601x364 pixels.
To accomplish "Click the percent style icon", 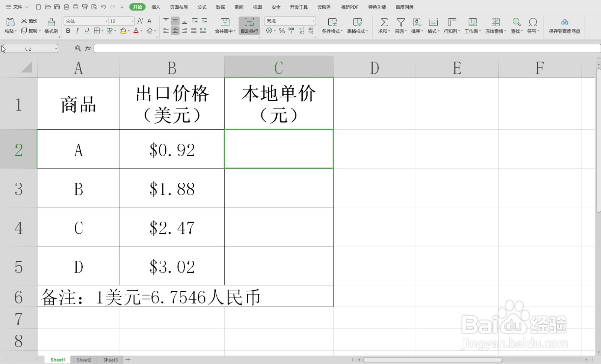I will click(x=282, y=31).
